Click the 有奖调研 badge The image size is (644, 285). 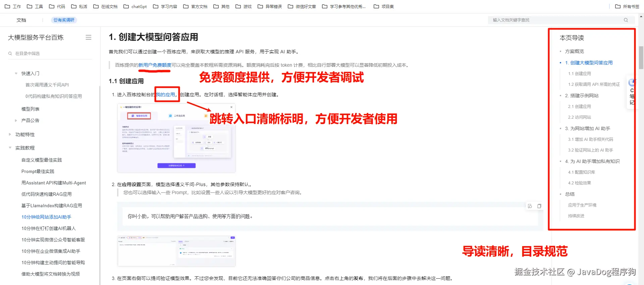[x=64, y=20]
